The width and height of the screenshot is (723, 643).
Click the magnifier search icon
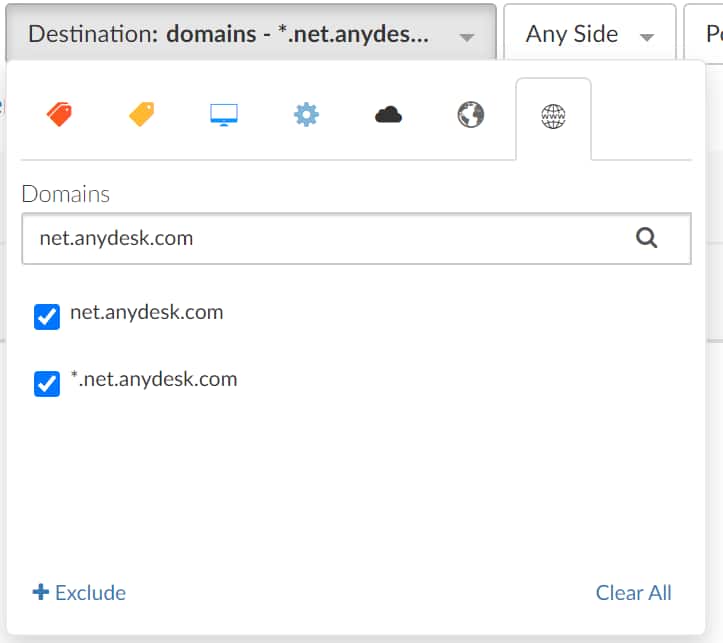click(x=647, y=238)
